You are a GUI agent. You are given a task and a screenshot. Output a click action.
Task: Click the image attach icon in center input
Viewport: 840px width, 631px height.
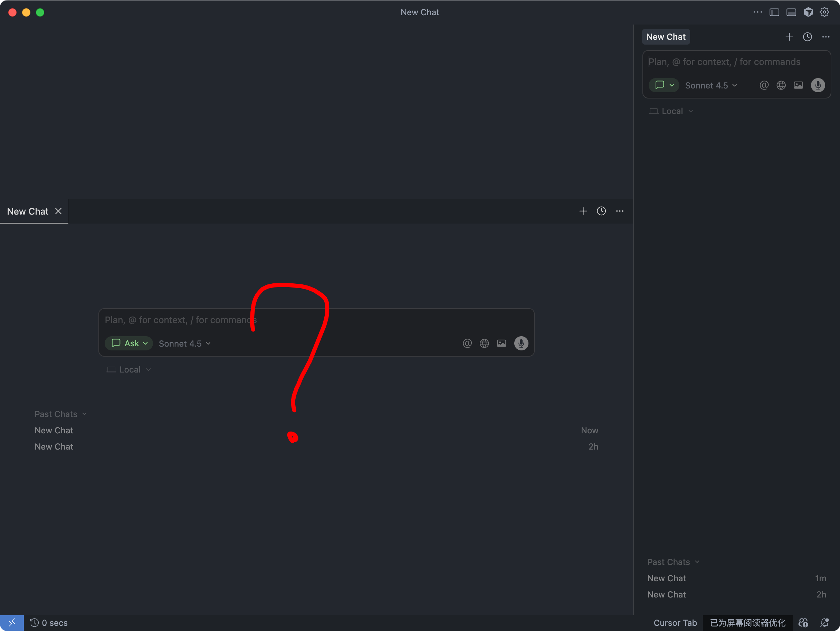[501, 343]
